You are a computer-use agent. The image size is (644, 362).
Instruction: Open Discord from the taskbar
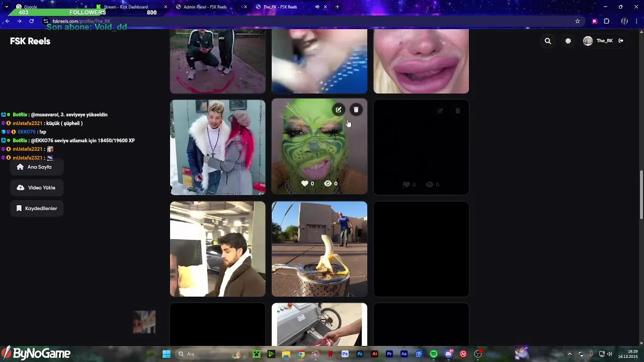point(448,354)
